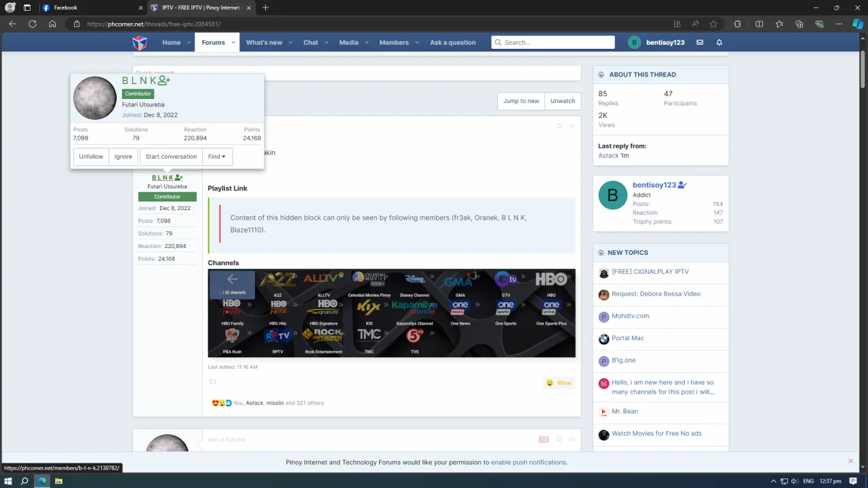Reload the page with the refresh icon

(32, 24)
